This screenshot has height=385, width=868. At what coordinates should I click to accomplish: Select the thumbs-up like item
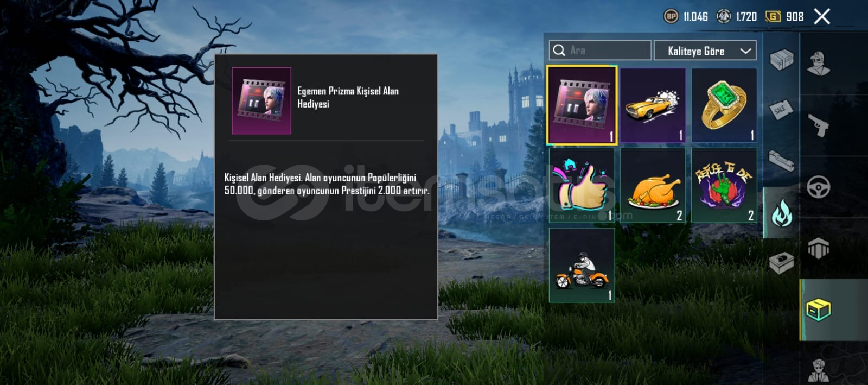pyautogui.click(x=582, y=185)
